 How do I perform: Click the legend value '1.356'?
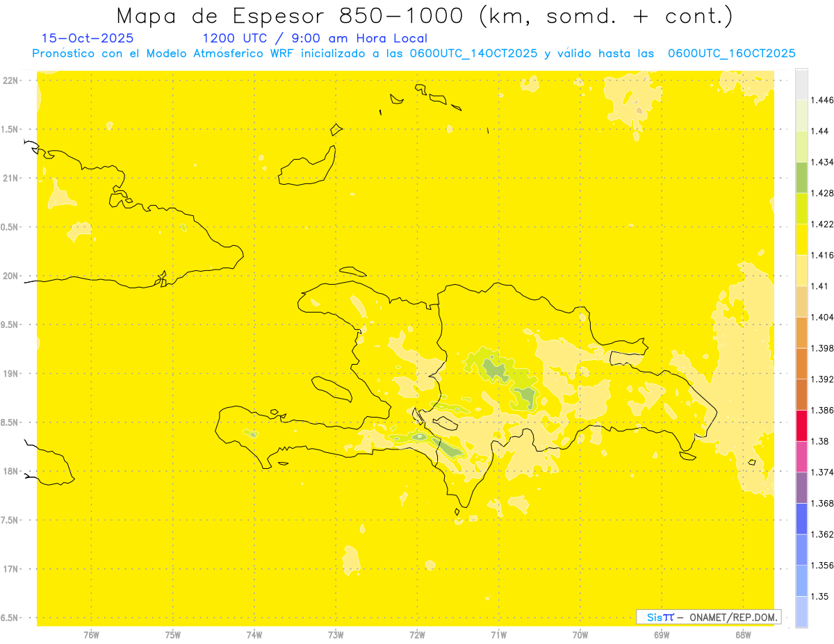(822, 565)
